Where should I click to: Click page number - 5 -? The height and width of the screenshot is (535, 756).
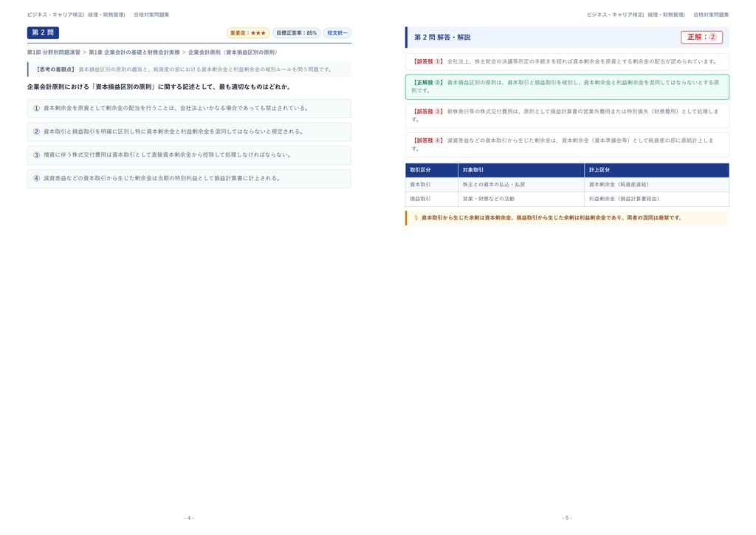coord(567,518)
